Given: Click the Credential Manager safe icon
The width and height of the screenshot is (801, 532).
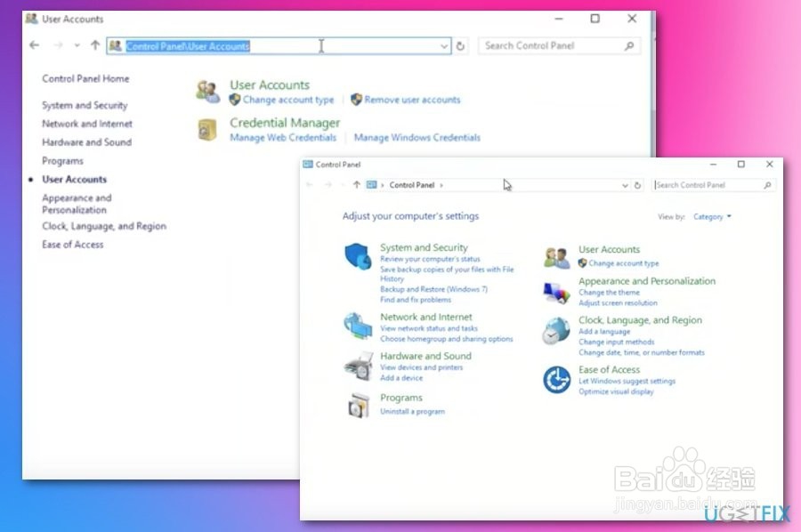Looking at the screenshot, I should (x=207, y=129).
